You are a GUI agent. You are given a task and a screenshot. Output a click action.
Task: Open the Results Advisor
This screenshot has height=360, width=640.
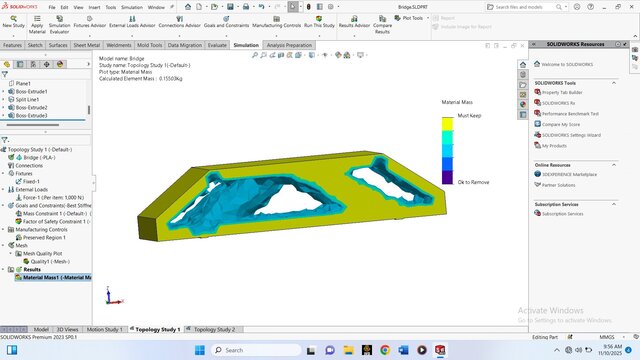tap(354, 22)
